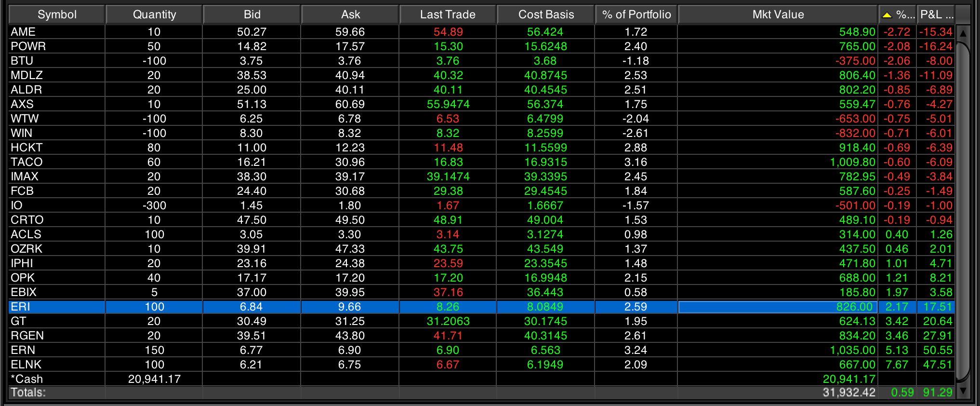Click total market value 31,932.42
This screenshot has width=980, height=406.
(x=849, y=392)
